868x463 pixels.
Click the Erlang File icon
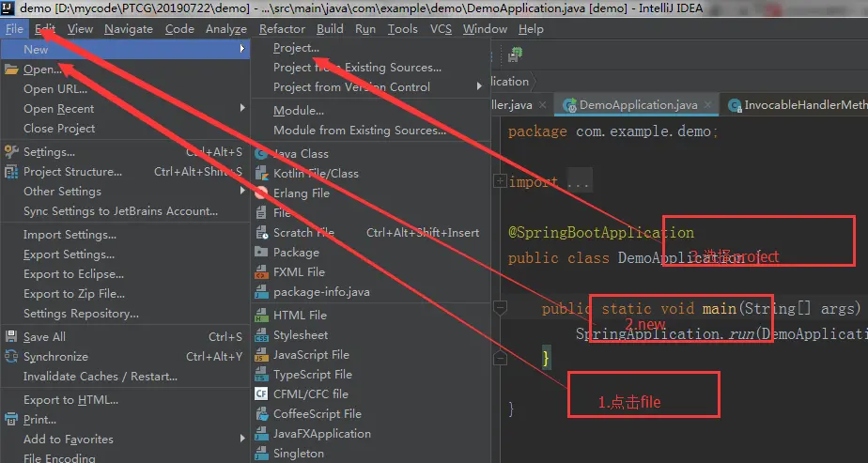(x=261, y=193)
